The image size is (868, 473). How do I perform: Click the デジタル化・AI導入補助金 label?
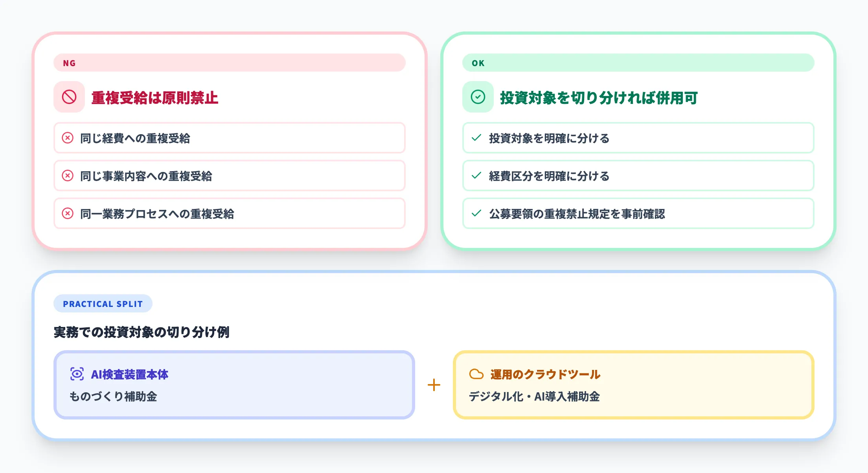535,397
